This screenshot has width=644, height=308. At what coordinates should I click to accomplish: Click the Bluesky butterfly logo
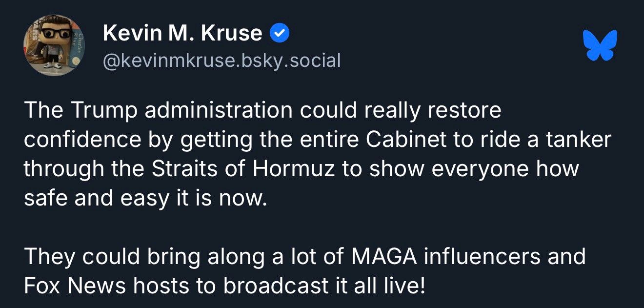click(x=600, y=45)
